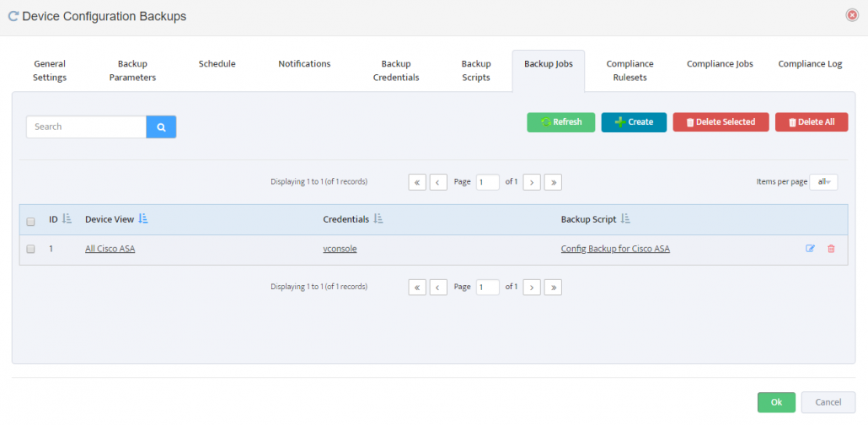Open the Items per page dropdown

823,182
